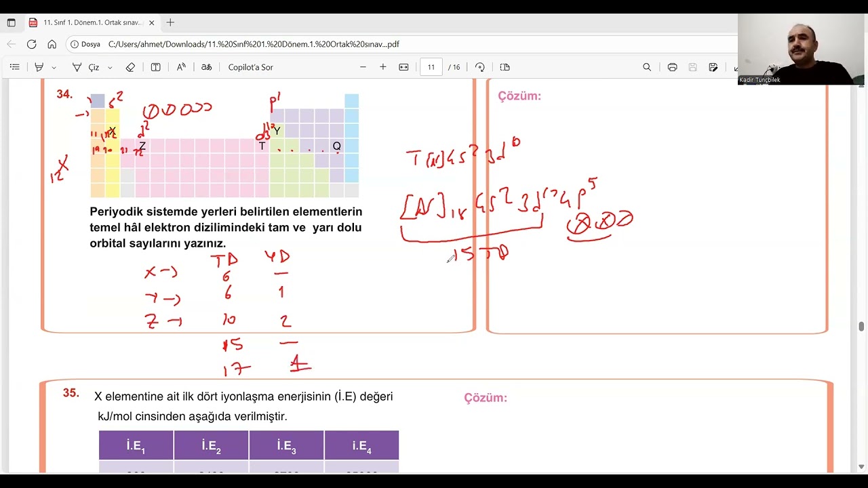Click the page number field showing 11
Image resolution: width=868 pixels, height=488 pixels.
coord(431,67)
